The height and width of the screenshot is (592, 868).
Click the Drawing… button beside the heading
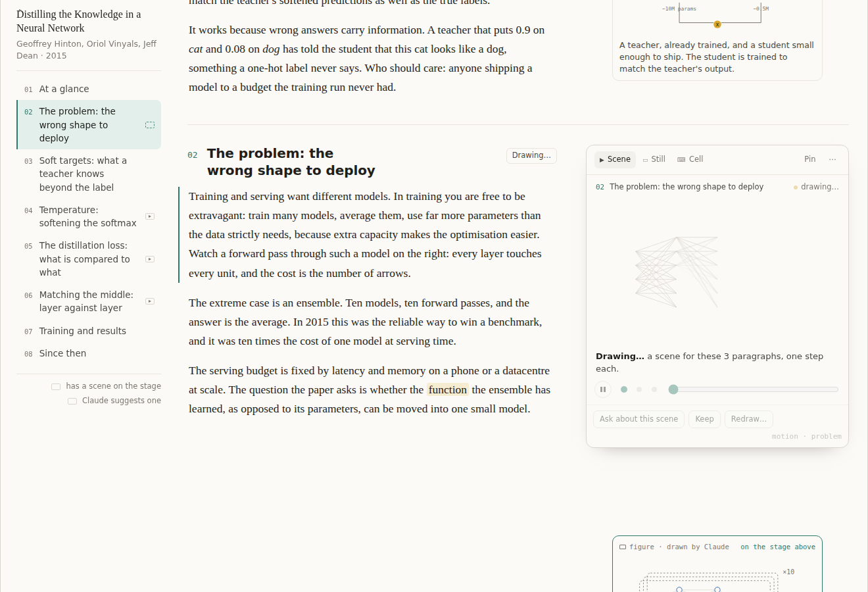[x=531, y=155]
